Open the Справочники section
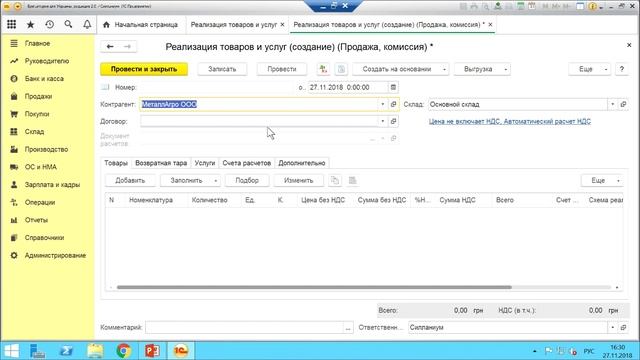Image resolution: width=640 pixels, height=360 pixels. pyautogui.click(x=44, y=238)
